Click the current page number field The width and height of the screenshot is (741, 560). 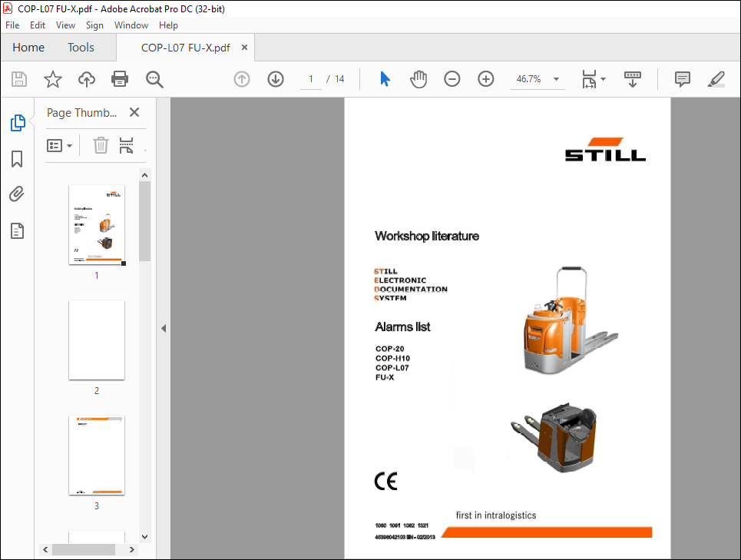click(x=311, y=79)
